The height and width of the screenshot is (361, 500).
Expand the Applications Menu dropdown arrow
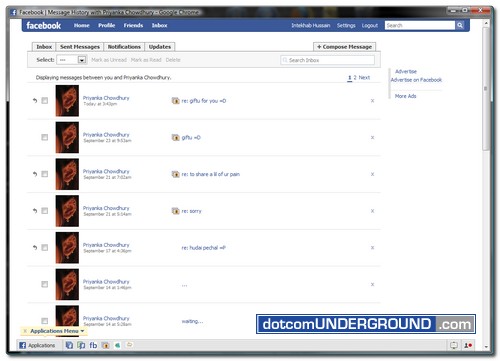(82, 331)
